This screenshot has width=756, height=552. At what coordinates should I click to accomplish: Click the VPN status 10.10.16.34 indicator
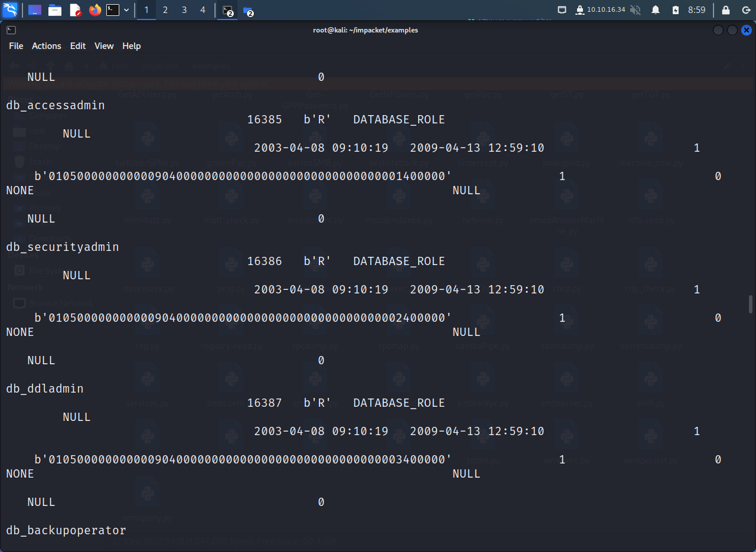[600, 10]
